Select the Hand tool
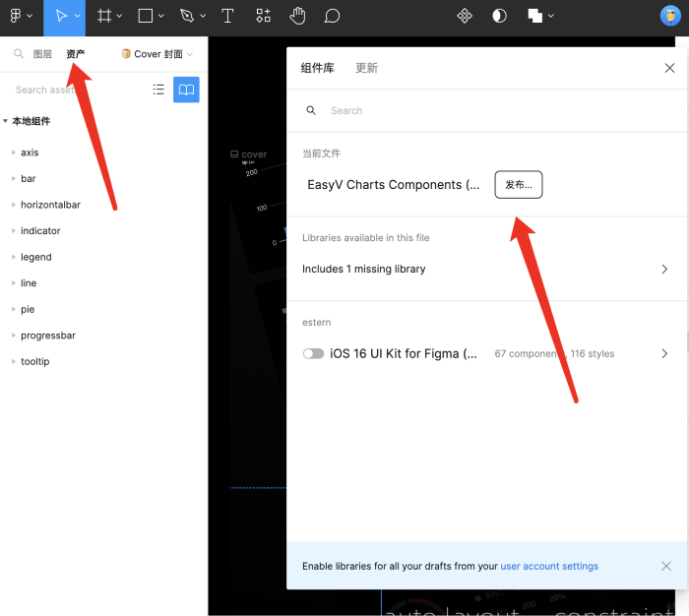 (x=297, y=16)
